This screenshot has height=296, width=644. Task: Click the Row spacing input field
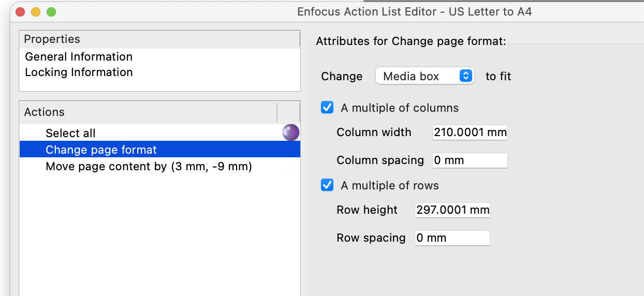coord(452,238)
